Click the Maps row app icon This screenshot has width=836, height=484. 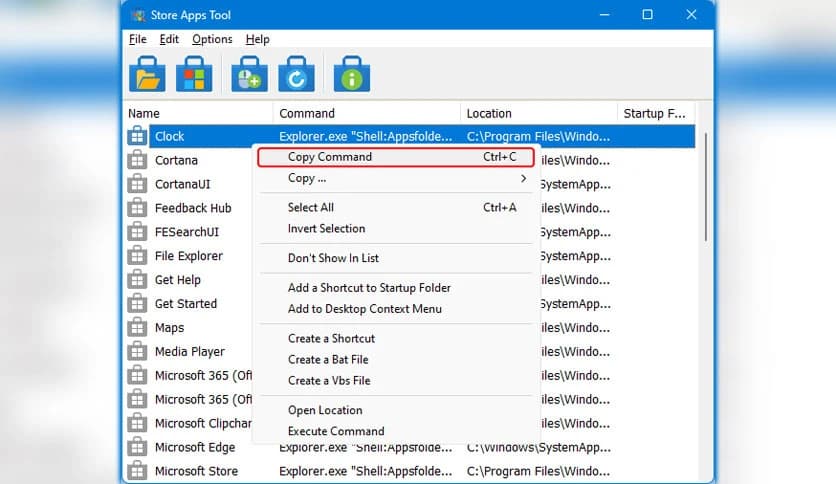[137, 327]
